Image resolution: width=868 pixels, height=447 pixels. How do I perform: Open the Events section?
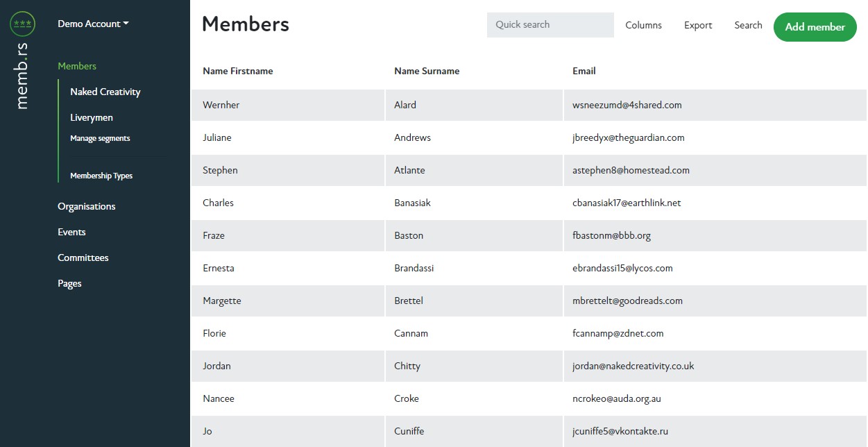[71, 231]
